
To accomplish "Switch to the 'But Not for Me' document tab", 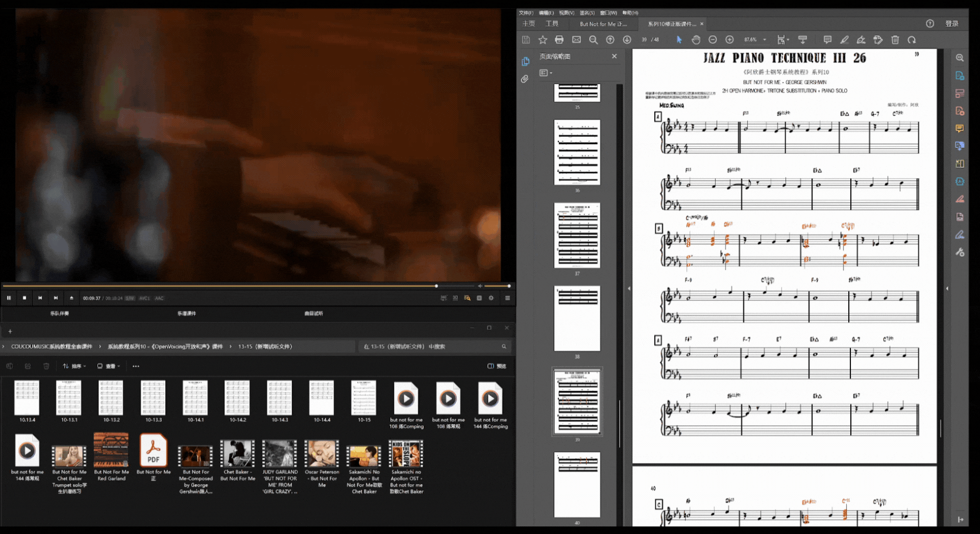I will pyautogui.click(x=603, y=24).
